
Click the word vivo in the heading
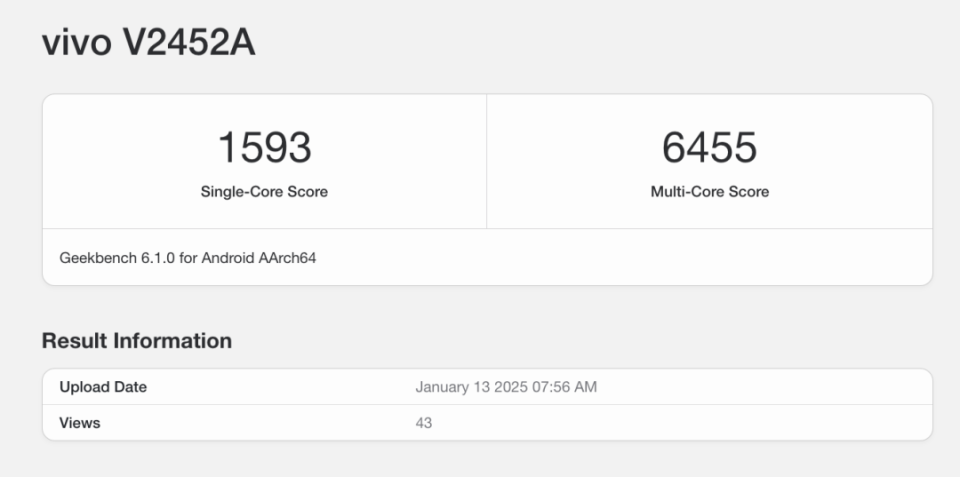(75, 43)
